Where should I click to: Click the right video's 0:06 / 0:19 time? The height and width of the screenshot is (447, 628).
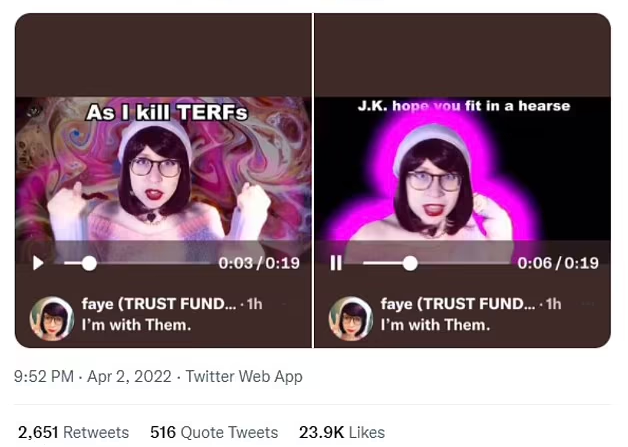[x=558, y=263]
